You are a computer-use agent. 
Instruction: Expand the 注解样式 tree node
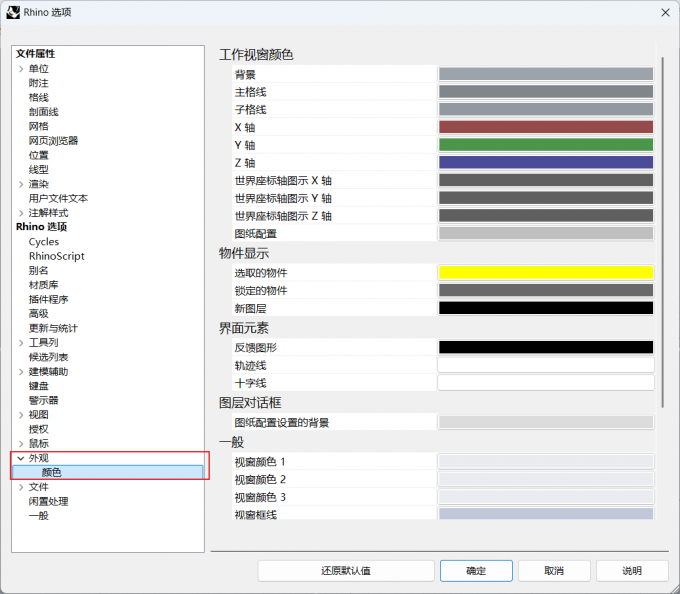click(21, 213)
